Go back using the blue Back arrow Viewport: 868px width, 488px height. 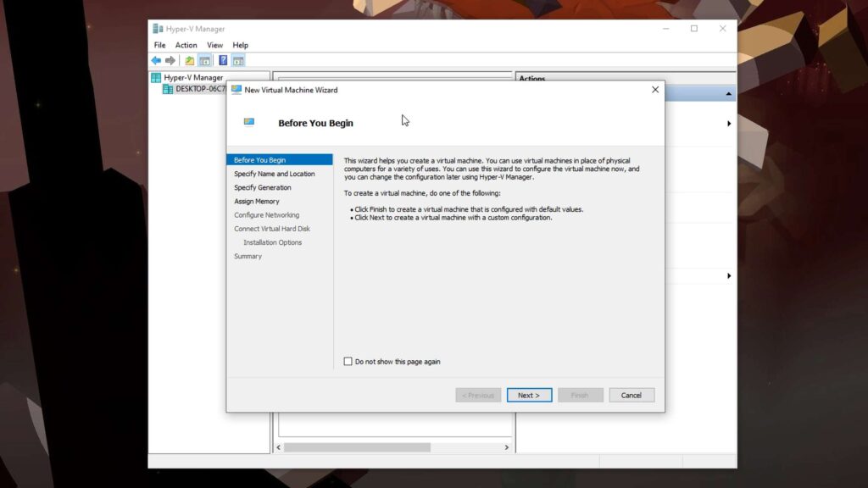(156, 60)
